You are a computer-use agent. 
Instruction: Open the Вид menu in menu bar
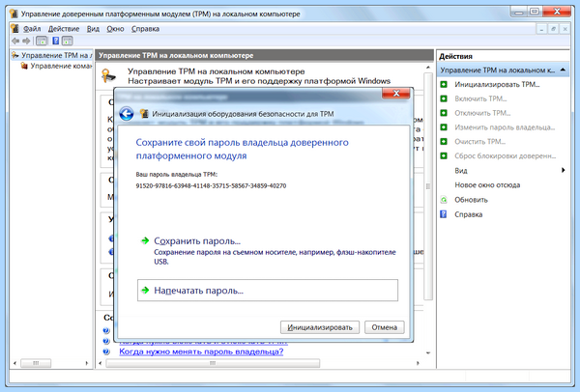click(93, 29)
